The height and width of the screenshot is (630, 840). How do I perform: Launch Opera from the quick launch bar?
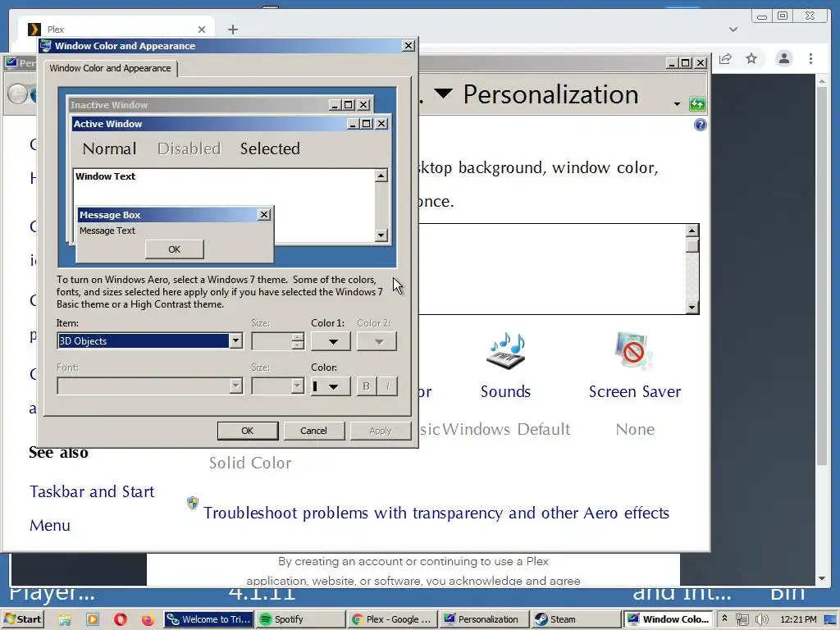[x=121, y=620]
